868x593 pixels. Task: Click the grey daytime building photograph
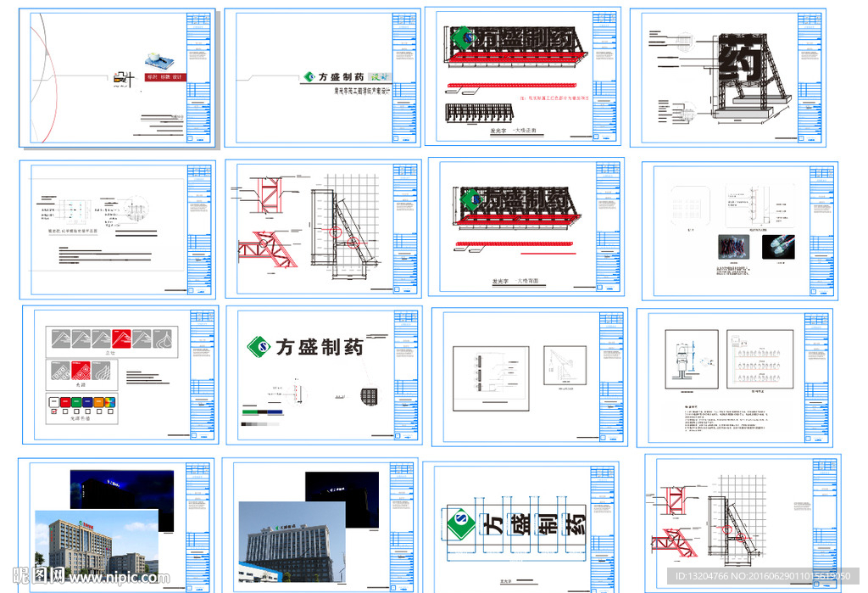pyautogui.click(x=292, y=542)
